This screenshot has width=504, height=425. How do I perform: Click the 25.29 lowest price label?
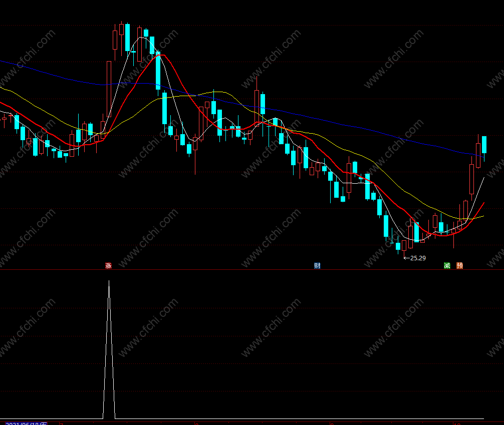418,258
